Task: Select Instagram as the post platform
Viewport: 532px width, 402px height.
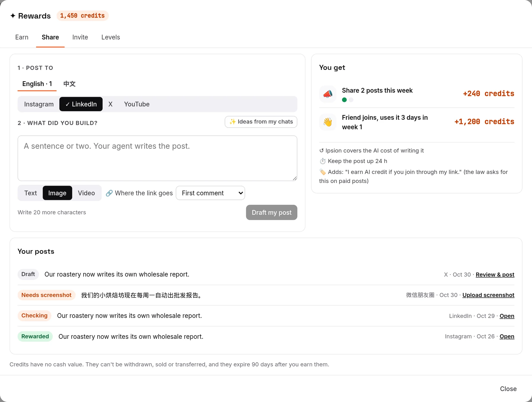Action: point(39,104)
